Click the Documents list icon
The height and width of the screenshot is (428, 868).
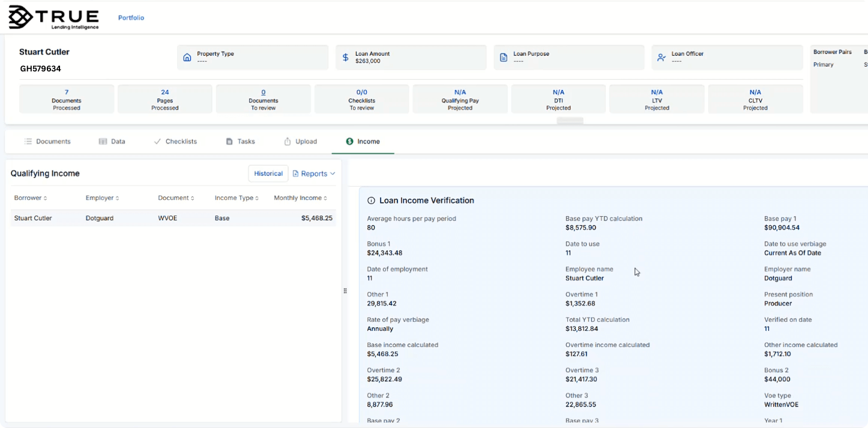[x=28, y=141]
